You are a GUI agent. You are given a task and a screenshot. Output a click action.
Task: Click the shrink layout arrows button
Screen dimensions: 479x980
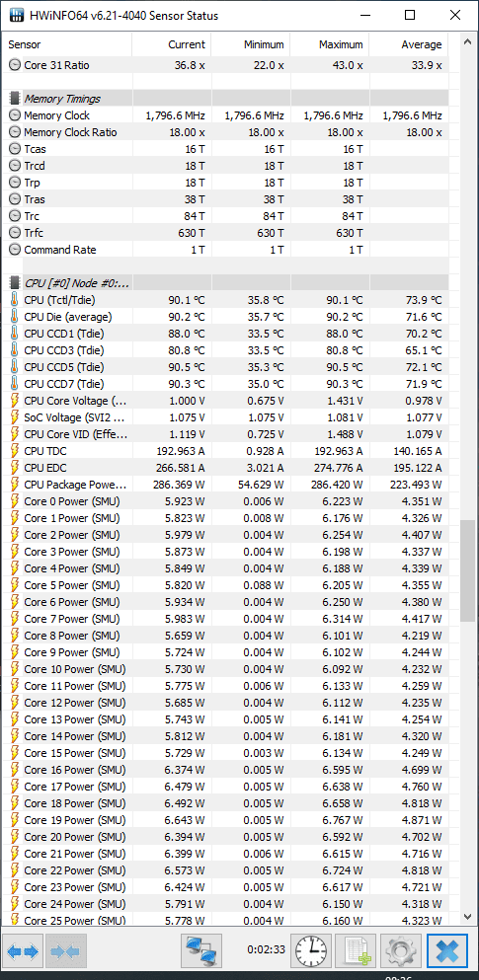65,951
